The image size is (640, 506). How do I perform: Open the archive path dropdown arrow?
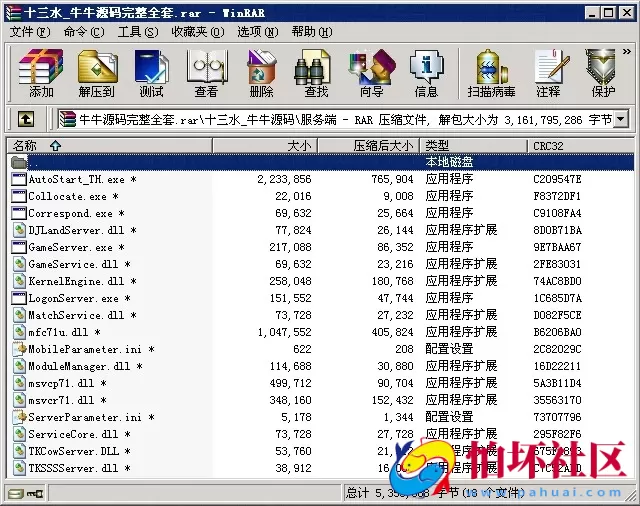(x=621, y=120)
